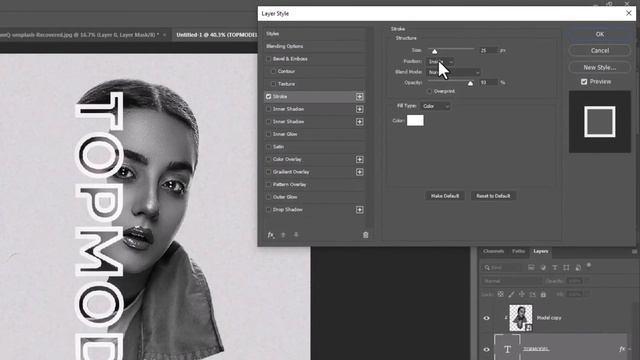The height and width of the screenshot is (360, 640).
Task: Close the splash Recovered.jpg document tab
Action: click(164, 35)
